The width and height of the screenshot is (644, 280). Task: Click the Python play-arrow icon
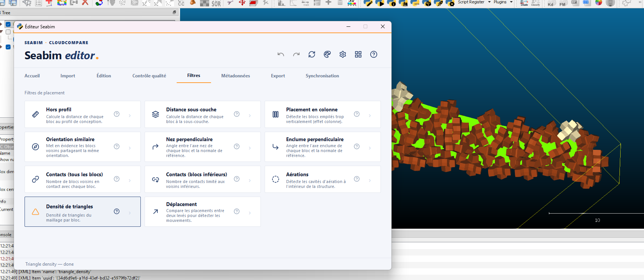pos(380,3)
